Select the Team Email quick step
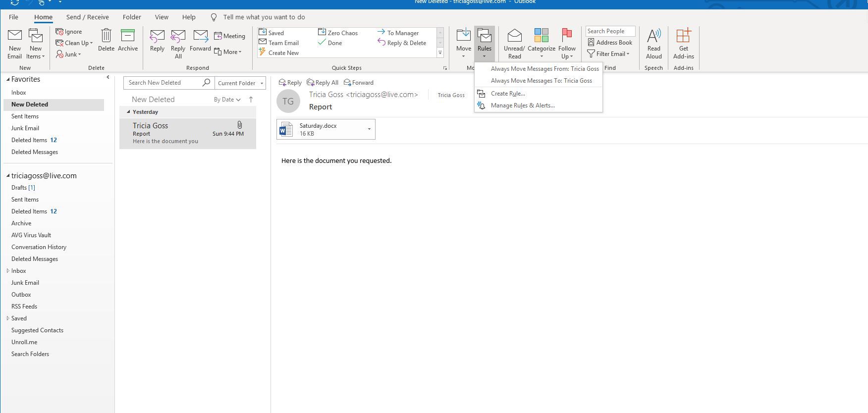 tap(279, 43)
